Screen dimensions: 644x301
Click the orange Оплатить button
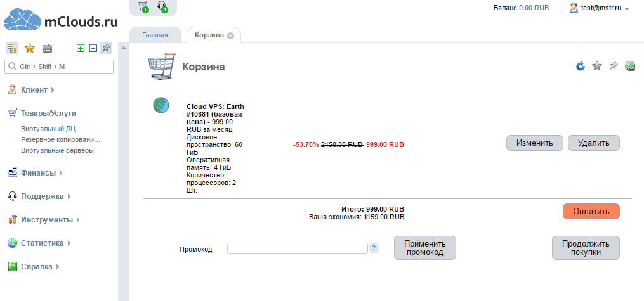(591, 212)
